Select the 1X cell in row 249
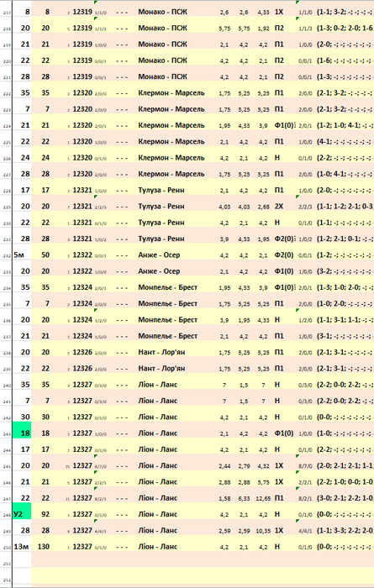The height and width of the screenshot is (588, 374). click(279, 530)
